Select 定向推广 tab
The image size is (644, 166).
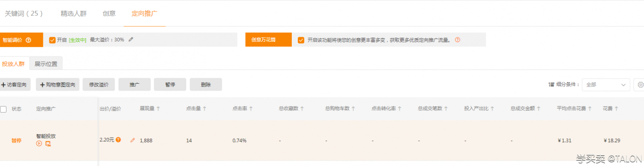coord(145,13)
